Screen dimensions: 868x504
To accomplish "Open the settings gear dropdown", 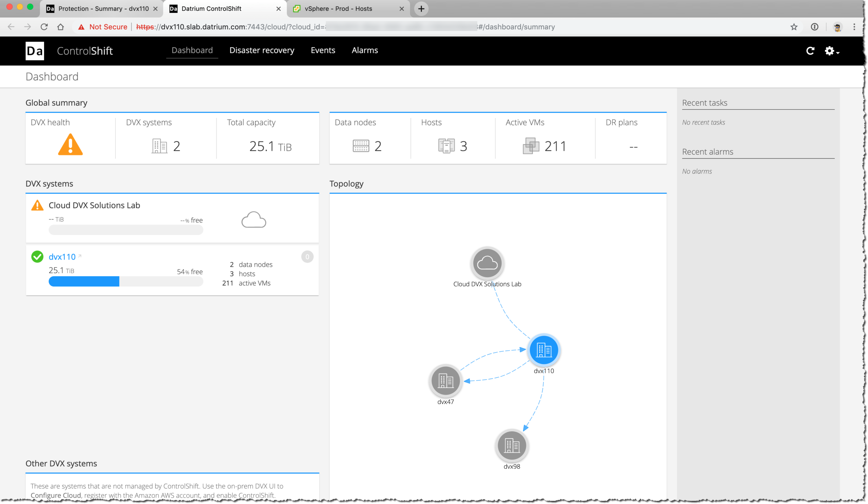I will 831,51.
